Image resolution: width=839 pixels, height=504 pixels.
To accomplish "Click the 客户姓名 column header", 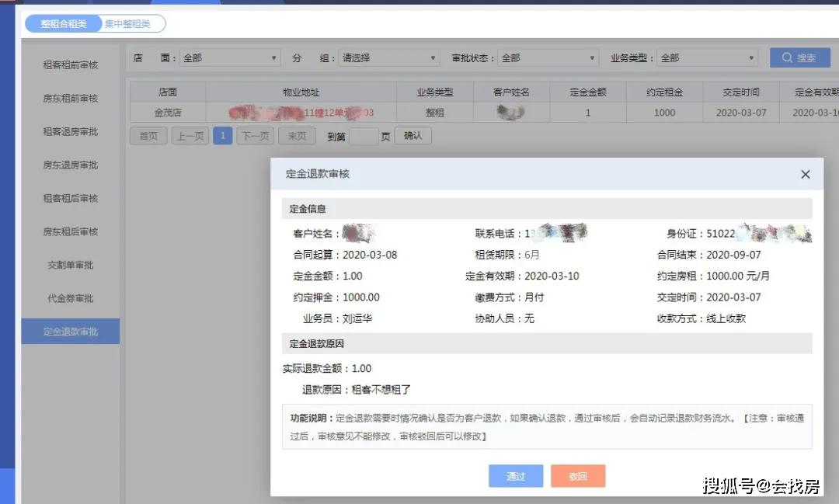I will pyautogui.click(x=511, y=92).
